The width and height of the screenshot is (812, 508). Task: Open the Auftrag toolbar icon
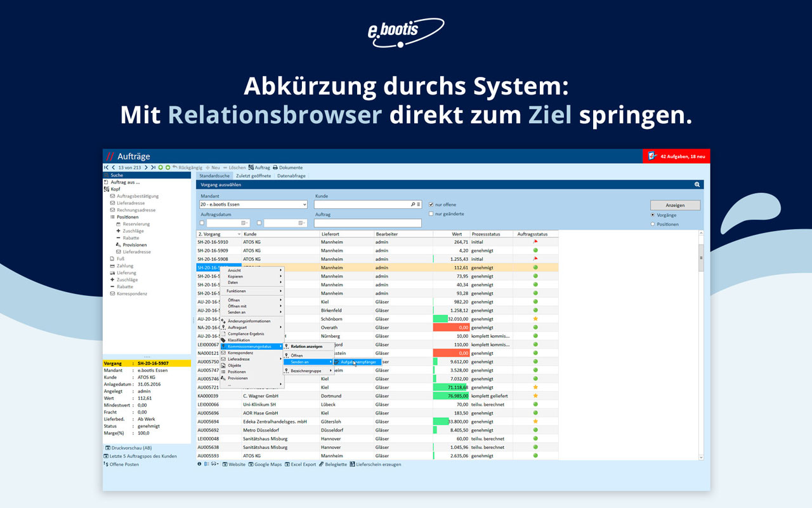[x=251, y=168]
